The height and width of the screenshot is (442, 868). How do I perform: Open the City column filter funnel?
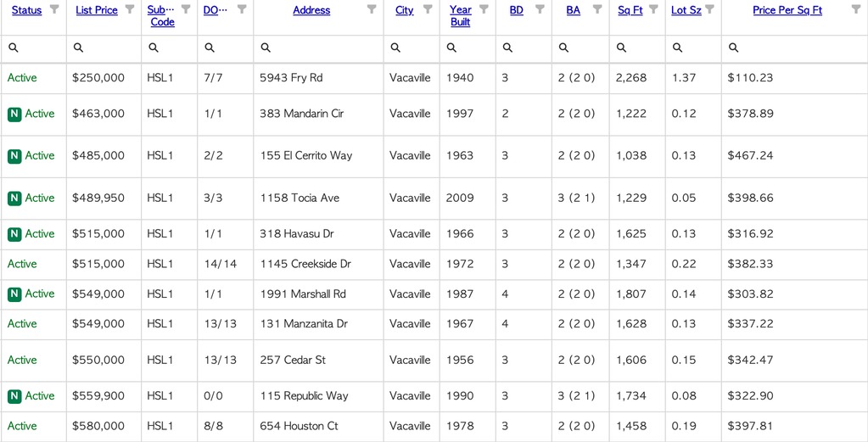[x=428, y=8]
